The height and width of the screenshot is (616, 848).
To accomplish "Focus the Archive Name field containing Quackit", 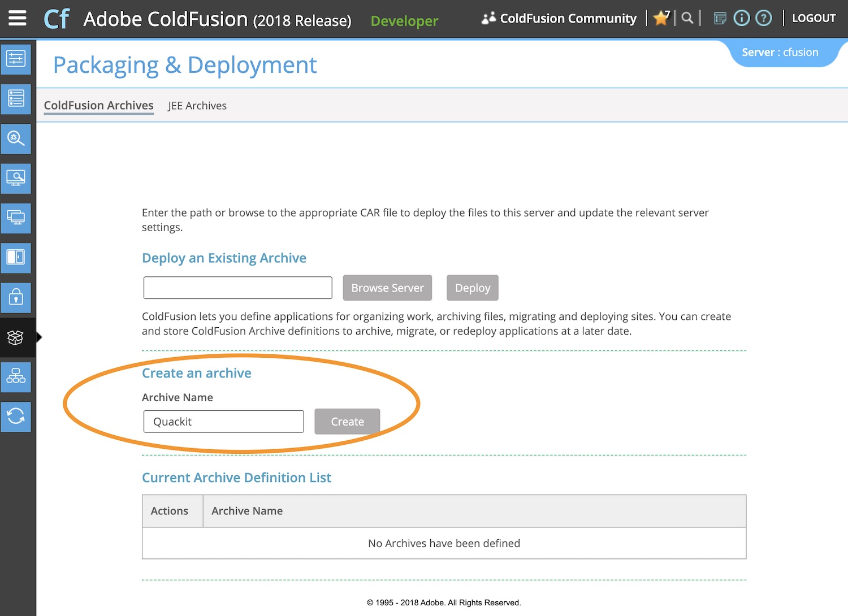I will 224,422.
